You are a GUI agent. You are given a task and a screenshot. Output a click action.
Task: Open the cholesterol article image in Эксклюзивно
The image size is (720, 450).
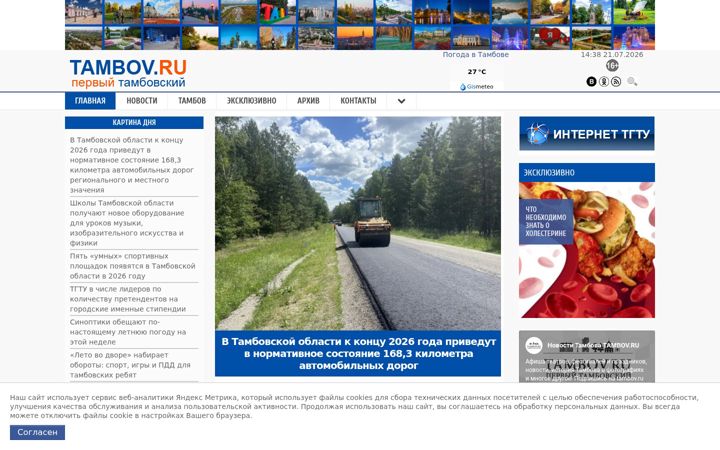[x=587, y=250]
